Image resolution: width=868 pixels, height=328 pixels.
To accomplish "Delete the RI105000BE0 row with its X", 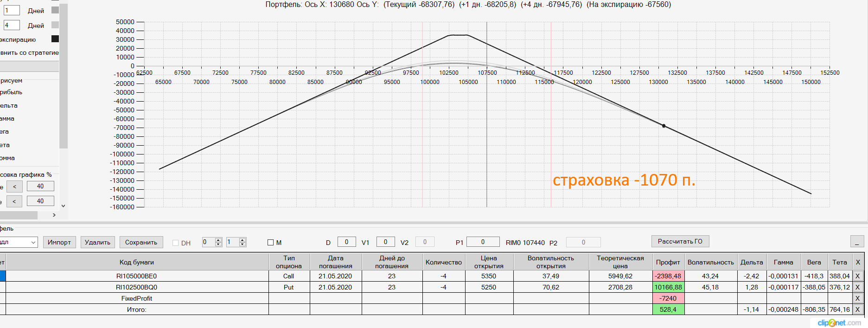I will point(857,276).
